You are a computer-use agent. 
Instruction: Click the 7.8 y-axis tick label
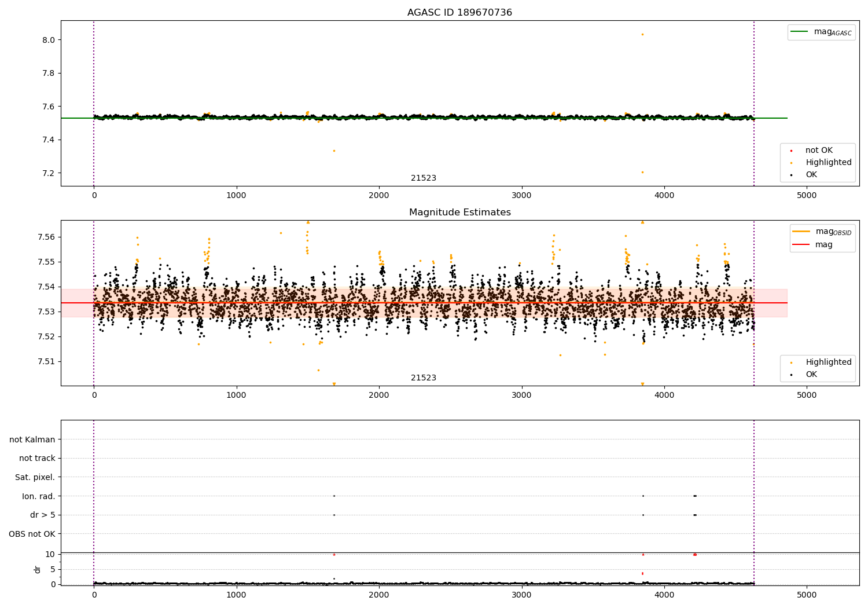pos(49,73)
